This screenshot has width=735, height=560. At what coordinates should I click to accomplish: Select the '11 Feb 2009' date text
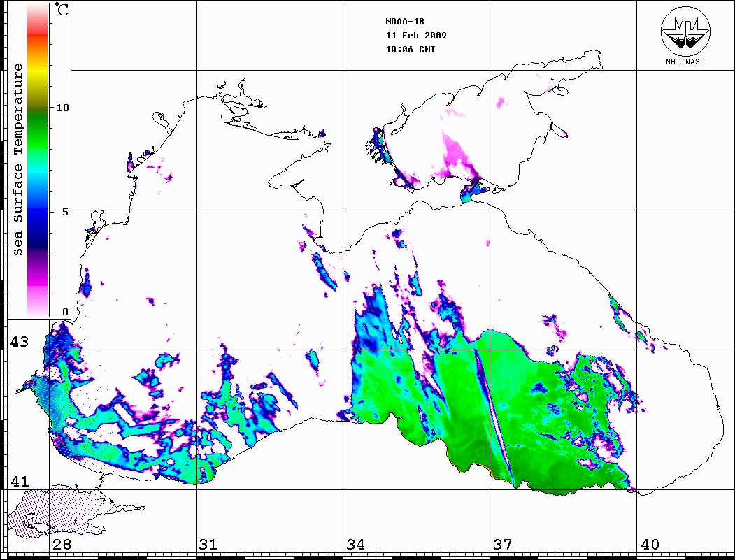click(416, 36)
